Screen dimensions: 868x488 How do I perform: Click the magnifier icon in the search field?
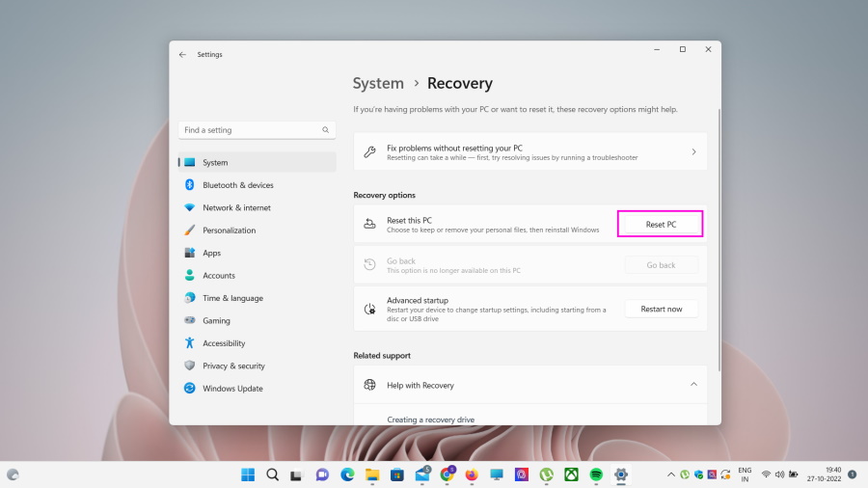326,130
